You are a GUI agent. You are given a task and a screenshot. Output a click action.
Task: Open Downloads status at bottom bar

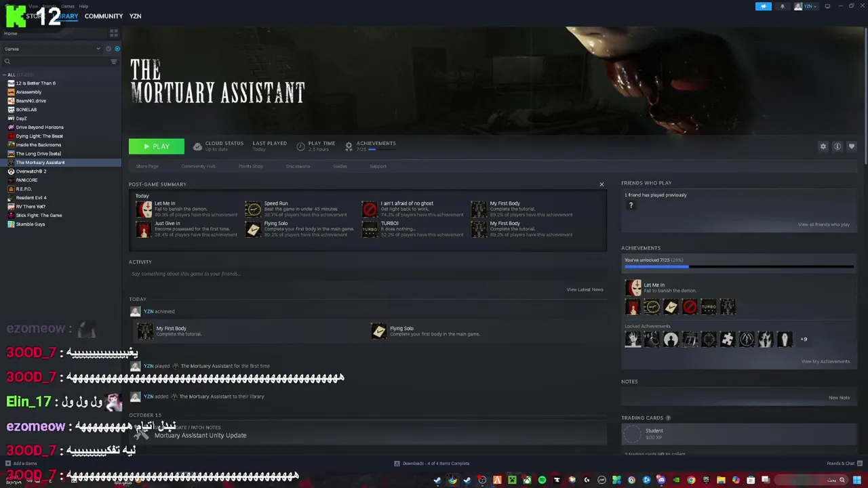(432, 464)
